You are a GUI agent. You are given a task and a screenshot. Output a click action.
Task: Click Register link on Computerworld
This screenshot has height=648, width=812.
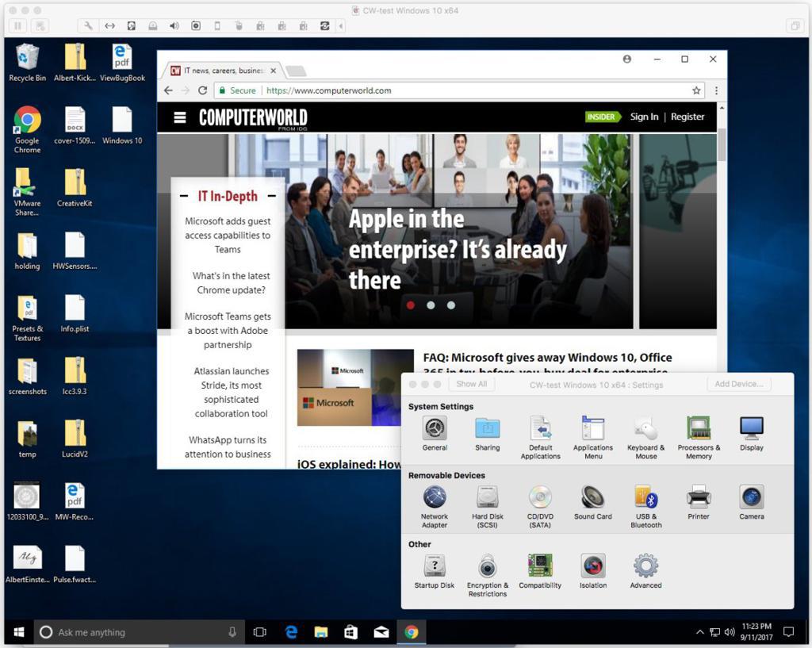click(x=688, y=117)
